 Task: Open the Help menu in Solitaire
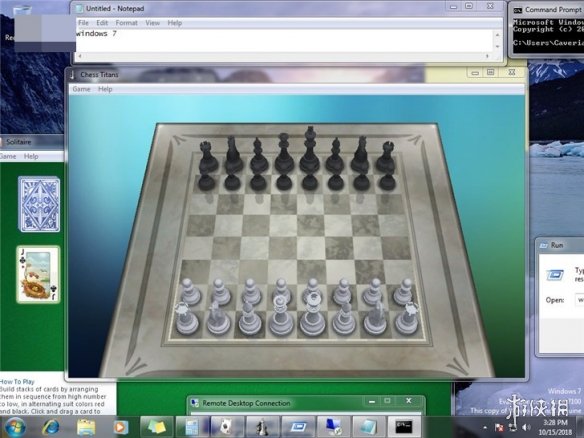(x=31, y=156)
